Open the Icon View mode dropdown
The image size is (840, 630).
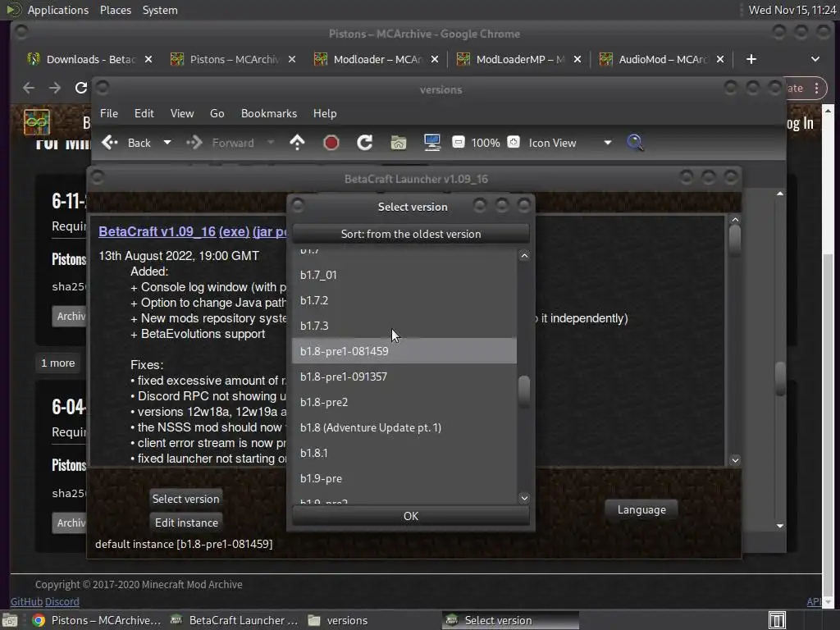pos(570,143)
